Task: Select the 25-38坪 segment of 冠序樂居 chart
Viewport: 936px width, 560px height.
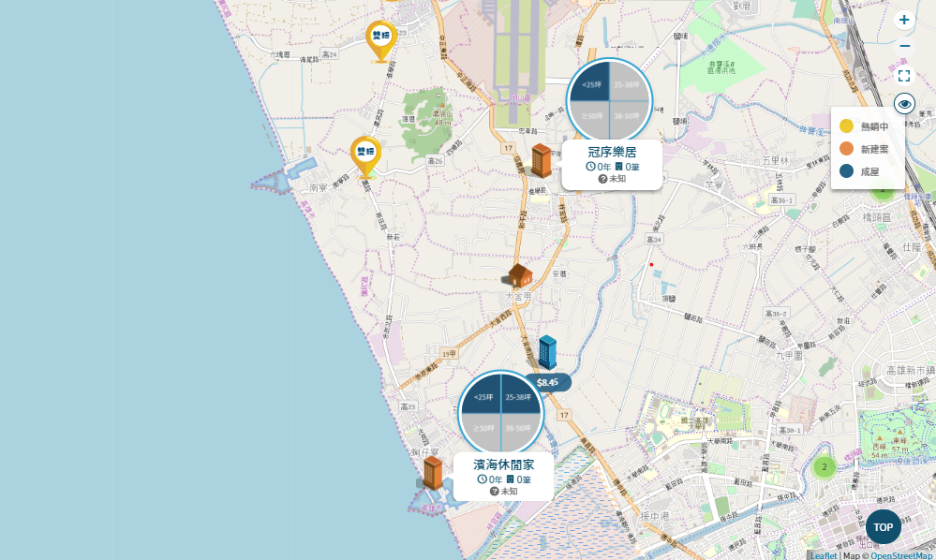Action: coord(627,83)
